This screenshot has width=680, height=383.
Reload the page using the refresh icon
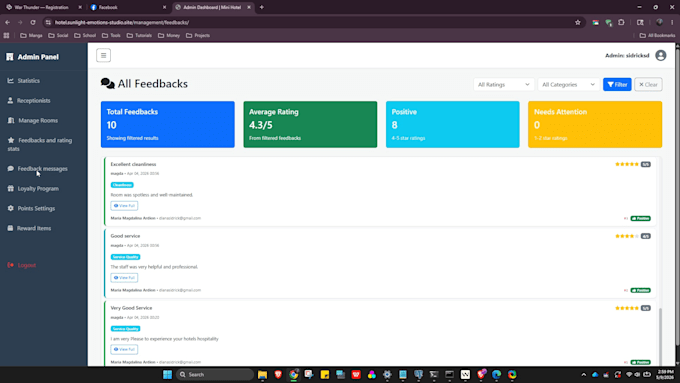[x=33, y=23]
